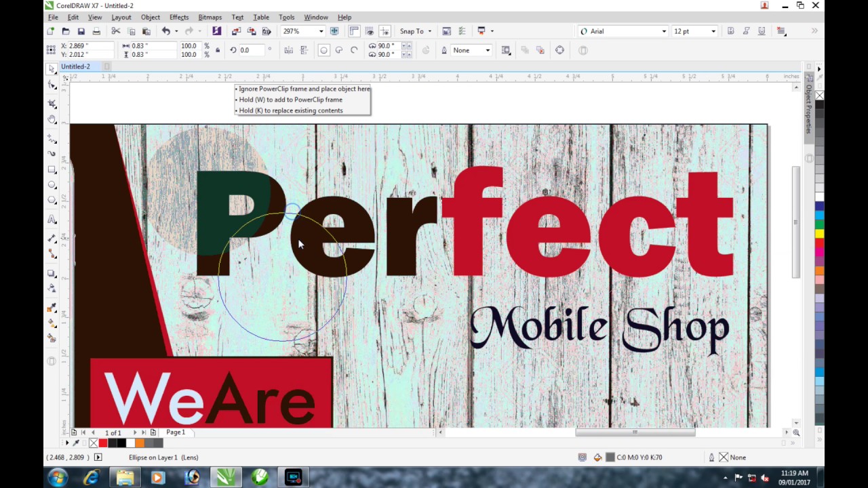The width and height of the screenshot is (868, 488).
Task: Click red swatch in document palette
Action: coord(103,443)
